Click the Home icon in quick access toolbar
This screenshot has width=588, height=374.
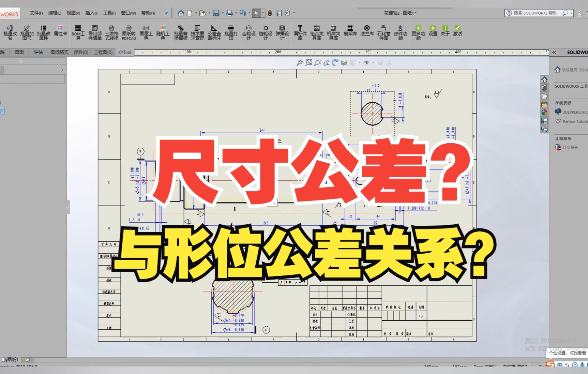181,13
